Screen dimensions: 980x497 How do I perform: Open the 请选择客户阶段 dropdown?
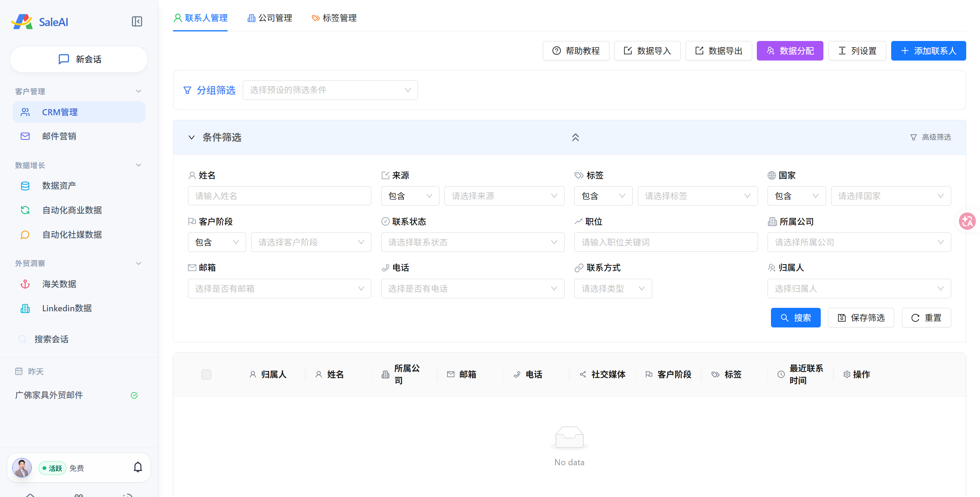[x=311, y=242]
